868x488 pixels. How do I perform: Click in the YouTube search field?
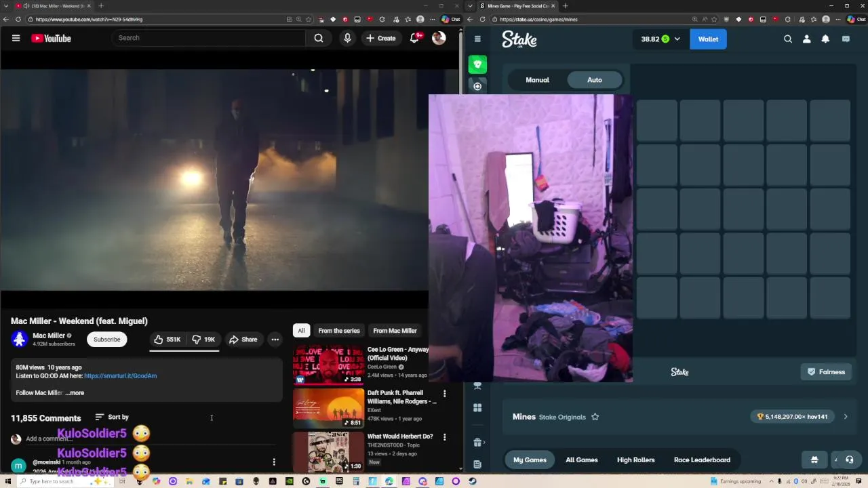click(x=209, y=38)
